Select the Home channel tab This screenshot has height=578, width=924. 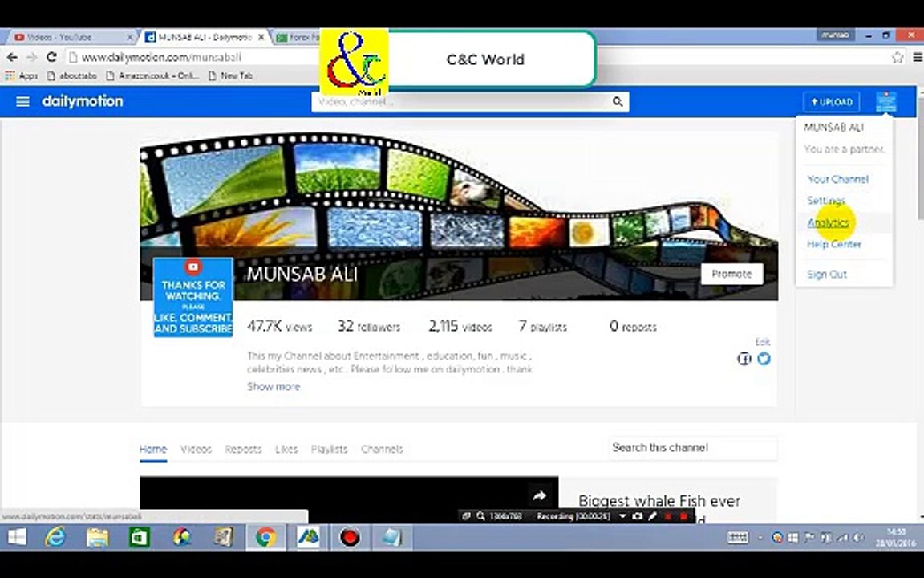153,449
